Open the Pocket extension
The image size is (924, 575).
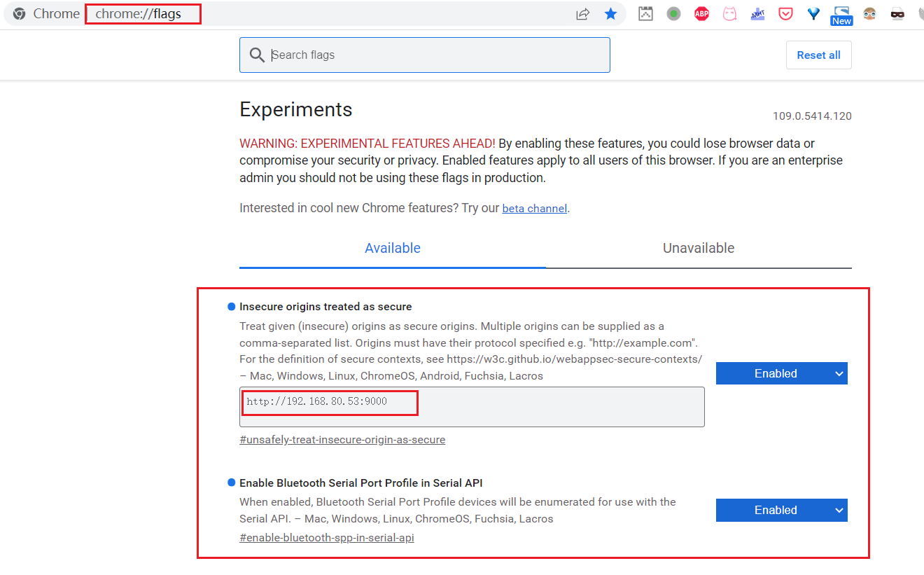pos(785,13)
